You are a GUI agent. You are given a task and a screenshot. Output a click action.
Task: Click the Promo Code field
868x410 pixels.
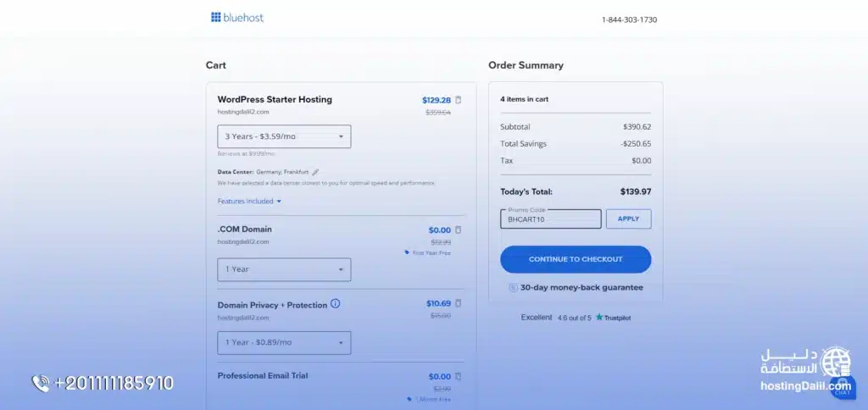(550, 219)
